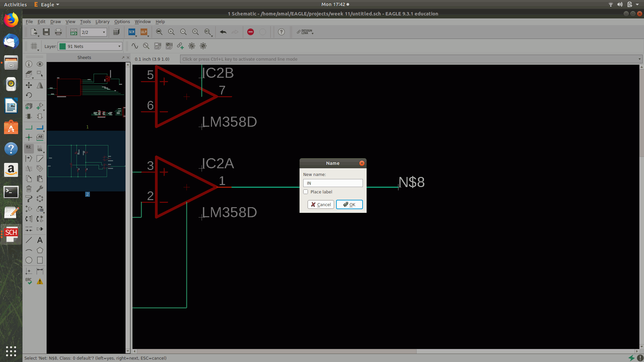Click the New name input field
This screenshot has width=644, height=362.
point(333,183)
